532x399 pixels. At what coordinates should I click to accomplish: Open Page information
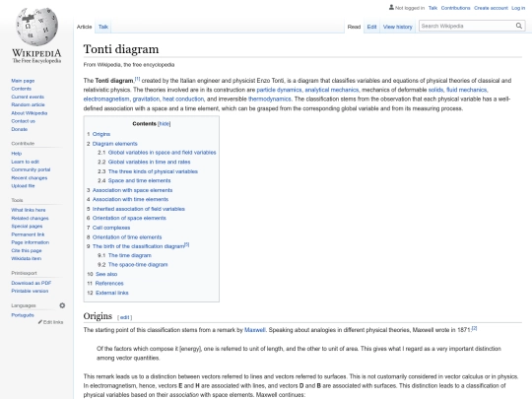pos(31,242)
